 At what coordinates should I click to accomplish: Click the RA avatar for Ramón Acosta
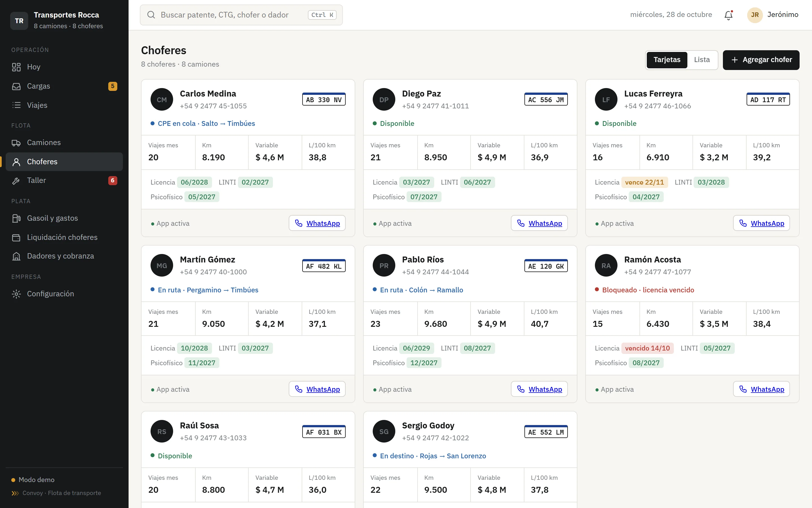[x=606, y=265]
